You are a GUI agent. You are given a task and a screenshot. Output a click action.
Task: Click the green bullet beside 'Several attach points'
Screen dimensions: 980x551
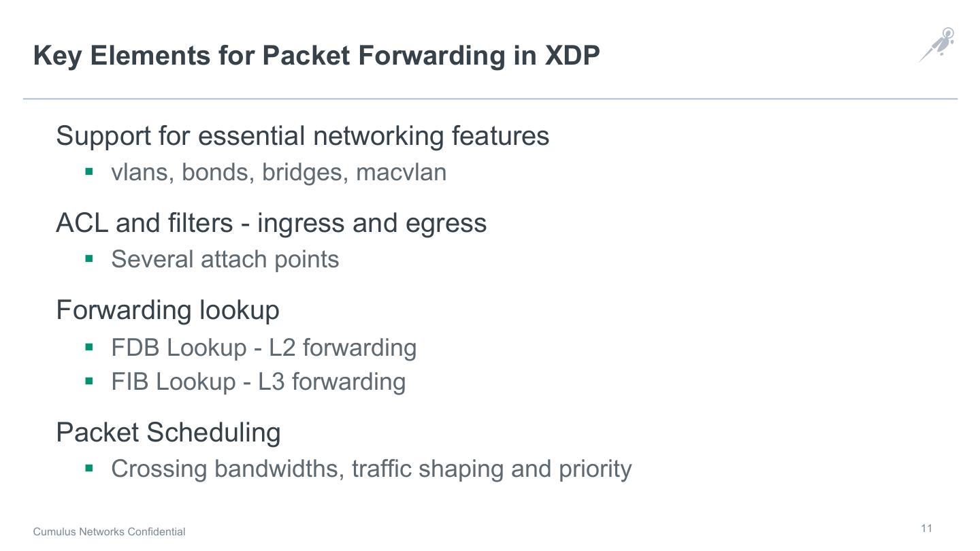click(88, 258)
